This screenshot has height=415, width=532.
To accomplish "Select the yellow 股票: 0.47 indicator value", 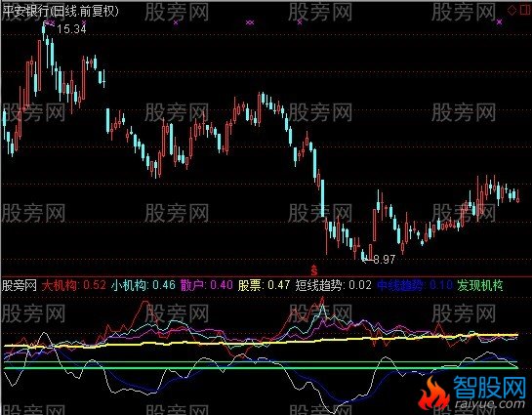I will (264, 285).
